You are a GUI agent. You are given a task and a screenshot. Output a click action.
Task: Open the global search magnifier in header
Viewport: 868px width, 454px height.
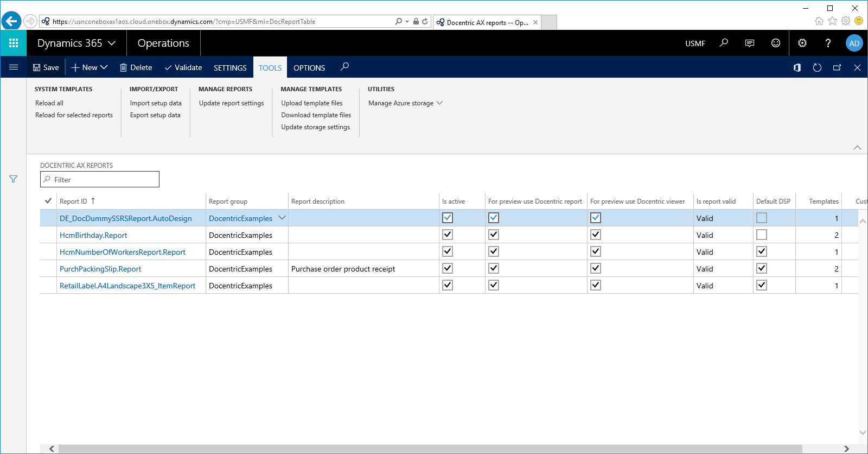724,43
